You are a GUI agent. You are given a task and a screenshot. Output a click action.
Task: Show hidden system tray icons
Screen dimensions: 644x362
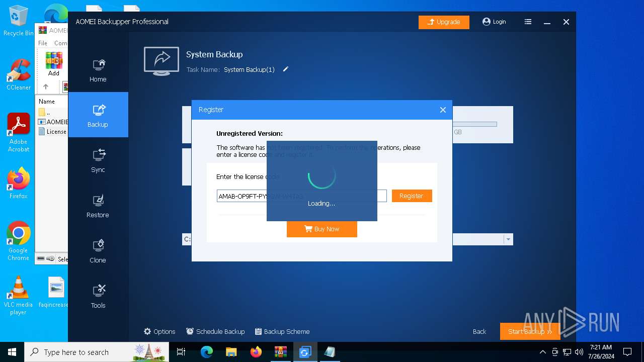point(543,352)
